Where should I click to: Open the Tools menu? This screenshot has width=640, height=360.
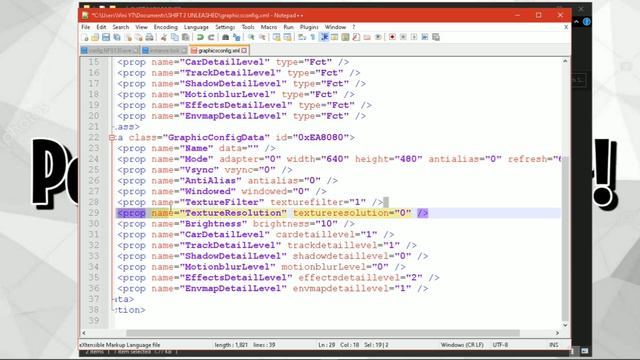tap(248, 27)
